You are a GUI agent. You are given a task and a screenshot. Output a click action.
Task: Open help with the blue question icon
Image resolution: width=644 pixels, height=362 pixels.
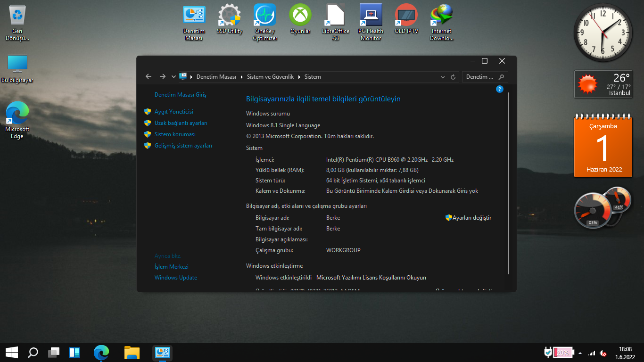click(500, 89)
